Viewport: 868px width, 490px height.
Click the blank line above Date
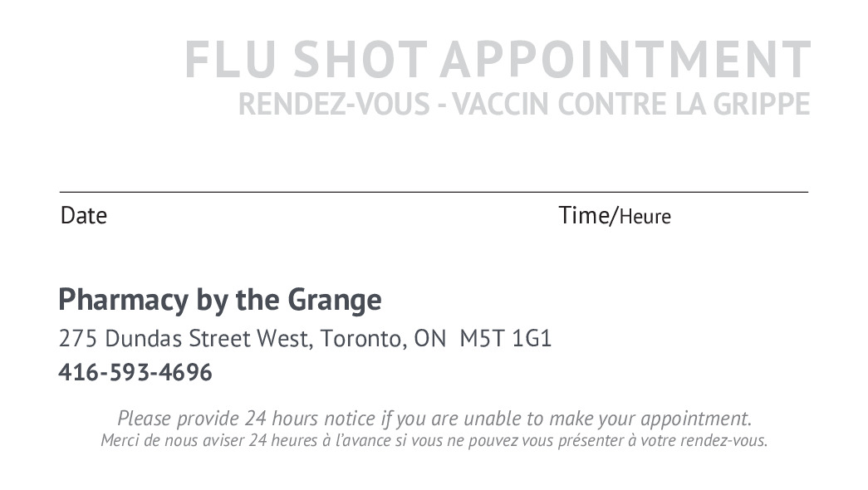pyautogui.click(x=249, y=192)
